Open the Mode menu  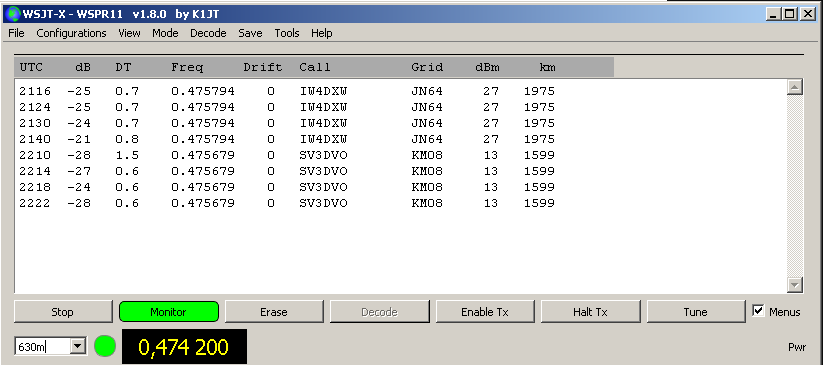pos(165,33)
